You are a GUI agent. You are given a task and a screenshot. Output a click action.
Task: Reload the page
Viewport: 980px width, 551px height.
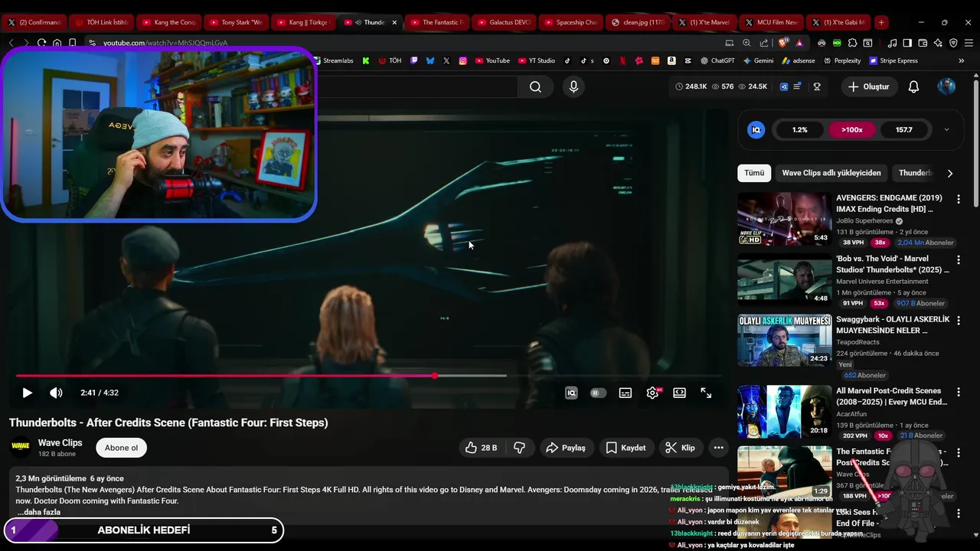pyautogui.click(x=41, y=43)
